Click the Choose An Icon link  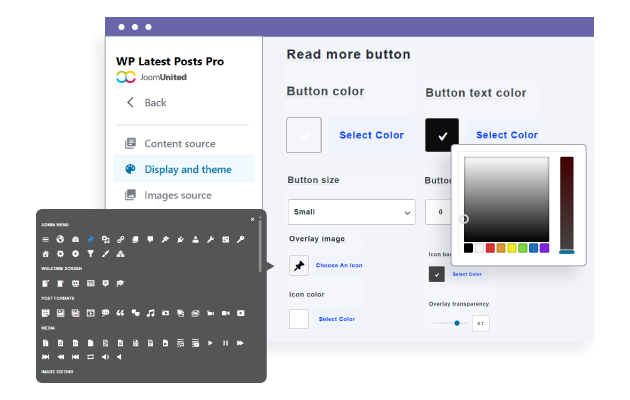339,265
